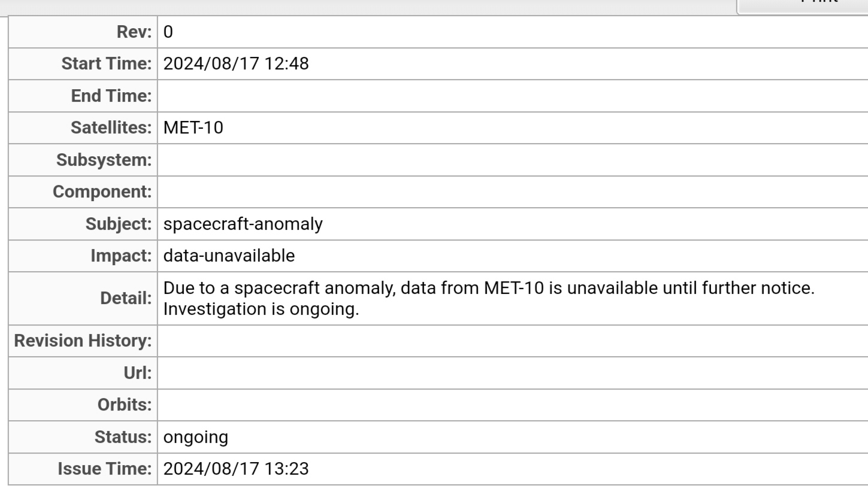Click the spacecraft-anomaly subject text
868x486 pixels.
243,224
